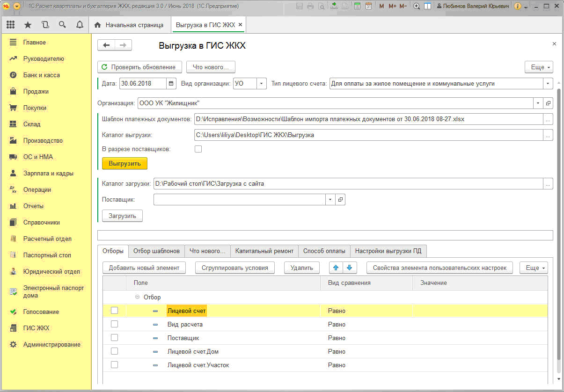This screenshot has width=564, height=392.
Task: Click the yellow «Выгрузить» button
Action: 125,163
